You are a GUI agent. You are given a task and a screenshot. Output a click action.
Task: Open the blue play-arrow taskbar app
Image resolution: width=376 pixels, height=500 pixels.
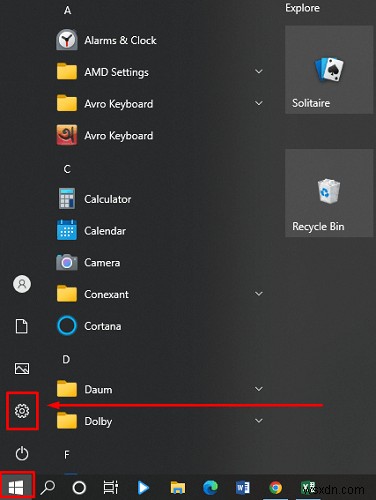(x=143, y=488)
